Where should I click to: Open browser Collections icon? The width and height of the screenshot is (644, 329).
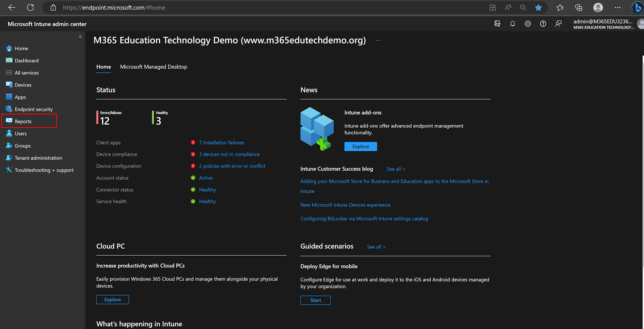tap(579, 7)
